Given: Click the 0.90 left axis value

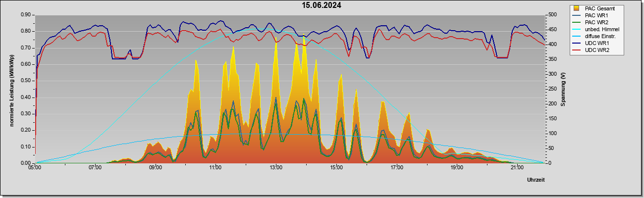Looking at the screenshot, I should pos(27,15).
